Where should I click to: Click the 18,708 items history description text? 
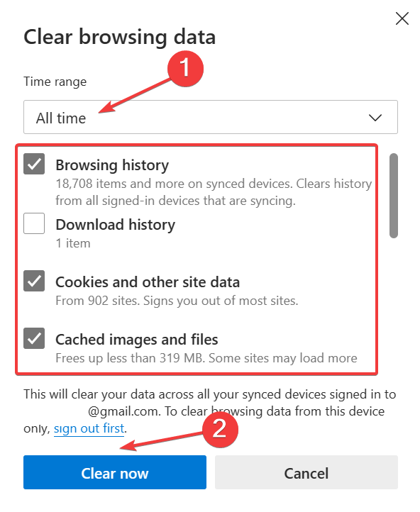coord(214,192)
